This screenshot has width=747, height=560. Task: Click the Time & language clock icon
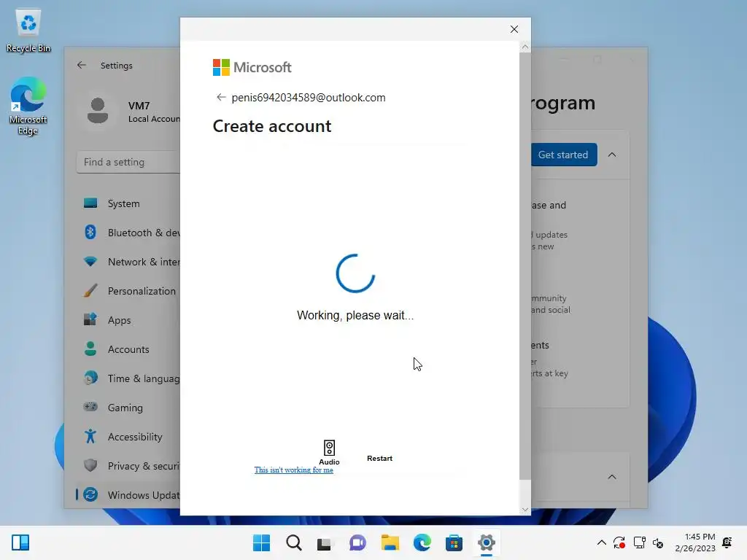[x=90, y=378]
